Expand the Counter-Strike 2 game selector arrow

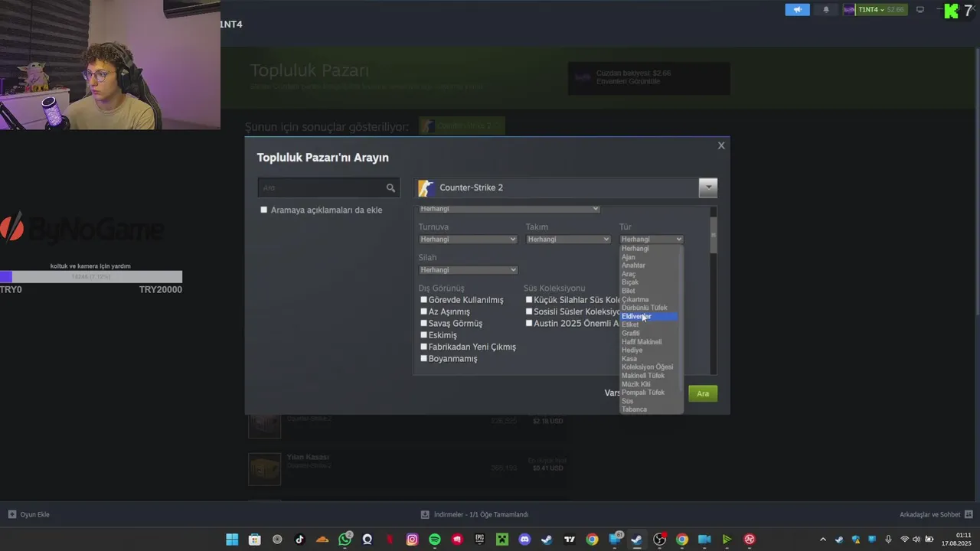(708, 187)
